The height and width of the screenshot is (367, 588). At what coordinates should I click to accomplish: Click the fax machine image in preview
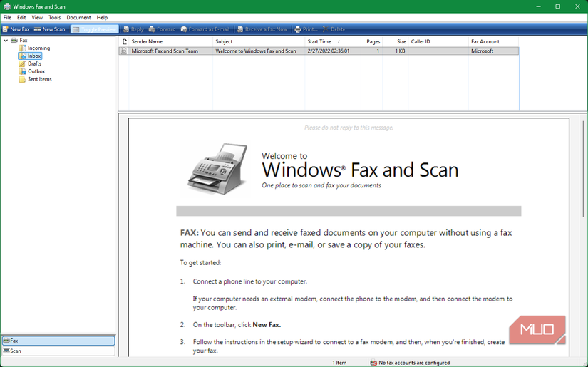click(x=218, y=169)
